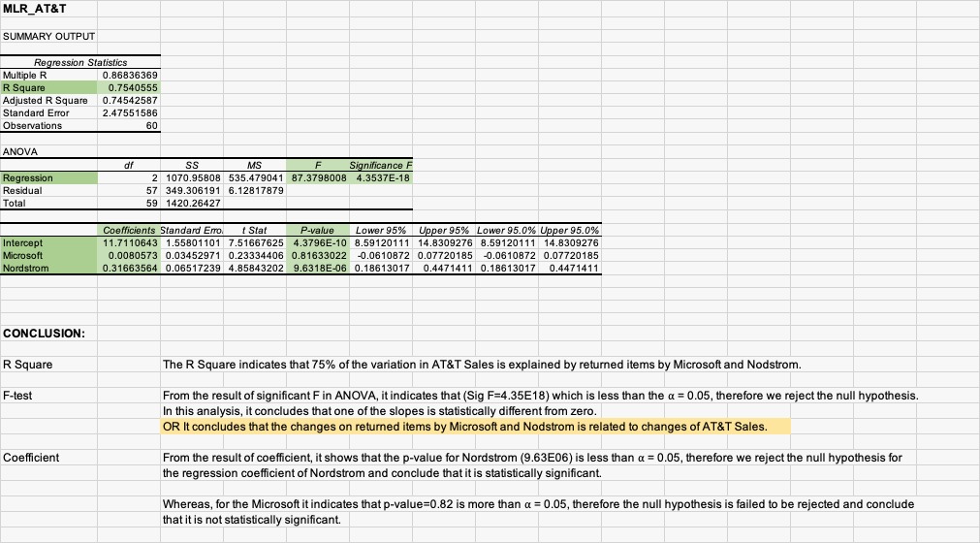Image resolution: width=980 pixels, height=543 pixels.
Task: Click the Intercept row label
Action: click(x=48, y=243)
